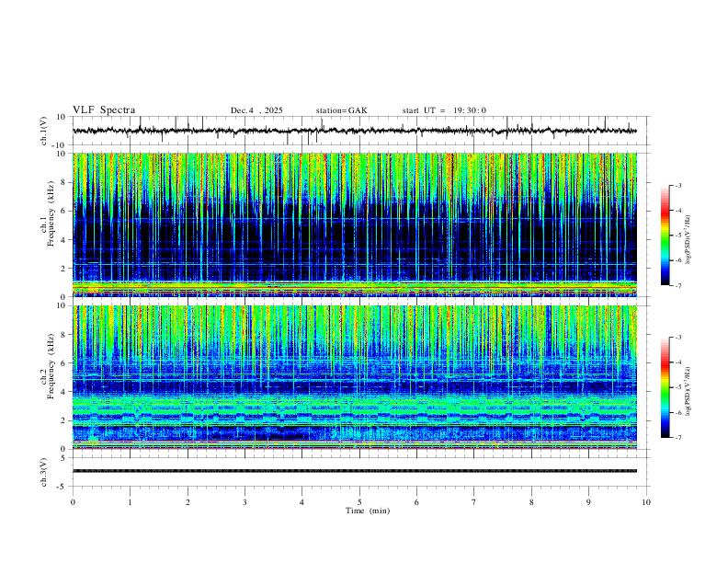Click time axis tick label '10'
Screen dimensions: 728x563
(646, 502)
